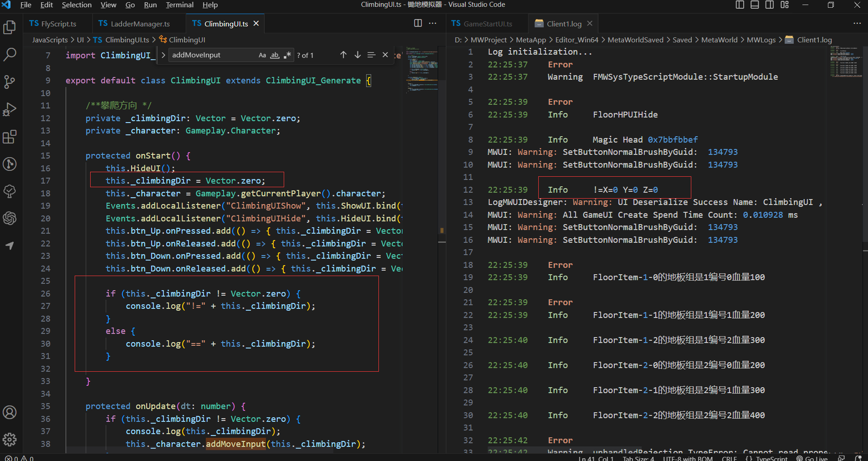This screenshot has height=461, width=868.
Task: Open the Extensions view
Action: [x=10, y=137]
